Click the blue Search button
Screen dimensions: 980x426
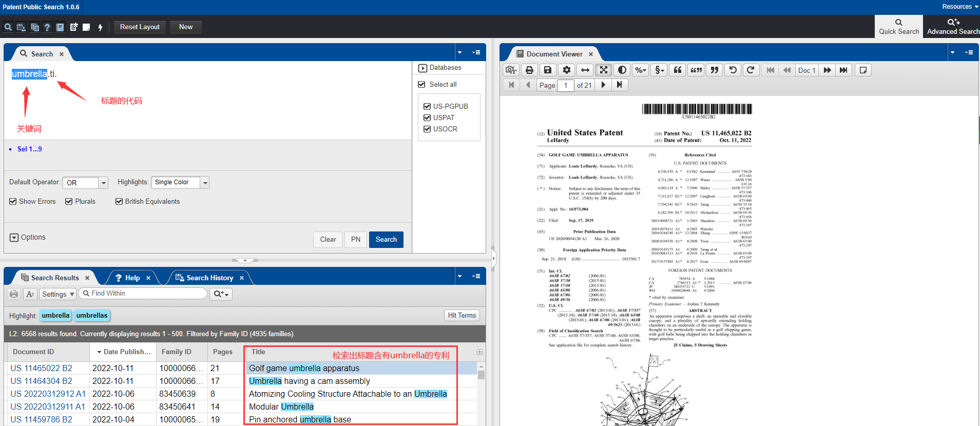click(386, 240)
